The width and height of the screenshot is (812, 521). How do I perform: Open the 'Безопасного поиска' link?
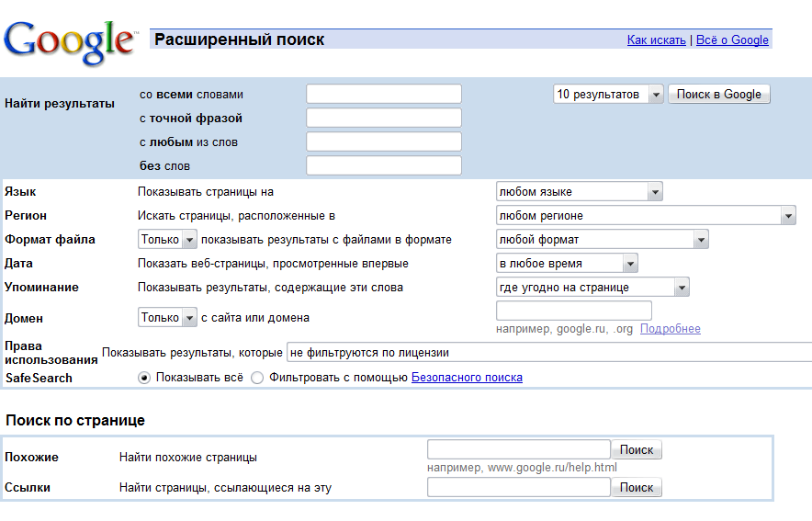(467, 378)
